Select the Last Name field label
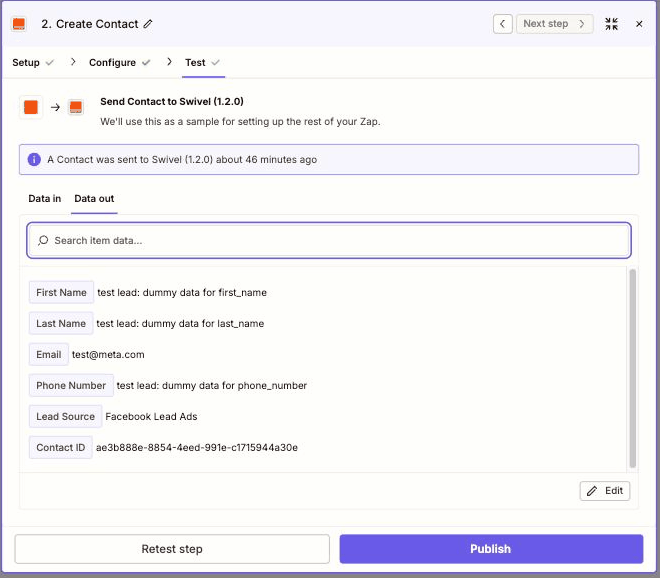 (61, 323)
